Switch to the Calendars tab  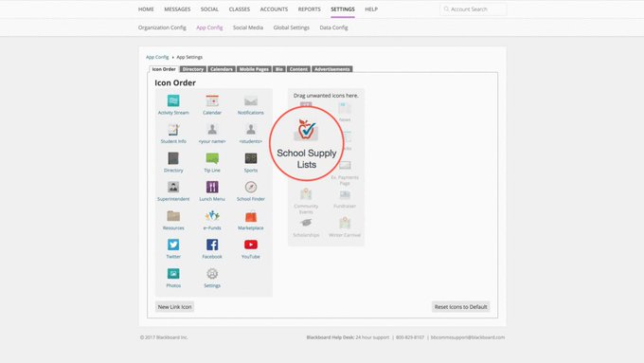[222, 69]
